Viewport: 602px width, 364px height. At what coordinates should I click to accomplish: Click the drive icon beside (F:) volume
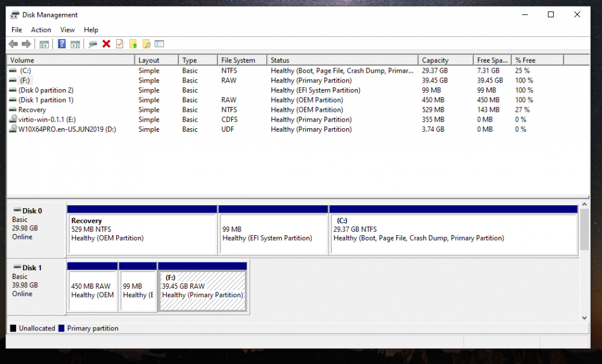tap(13, 81)
